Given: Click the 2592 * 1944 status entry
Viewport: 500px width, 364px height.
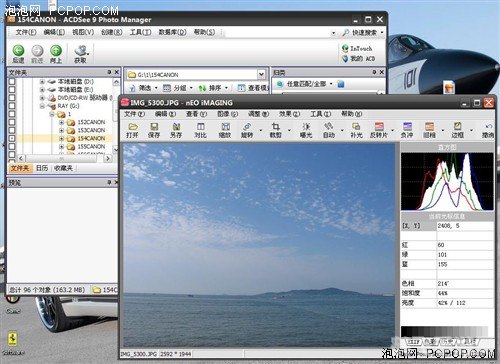Looking at the screenshot, I should coord(176,354).
